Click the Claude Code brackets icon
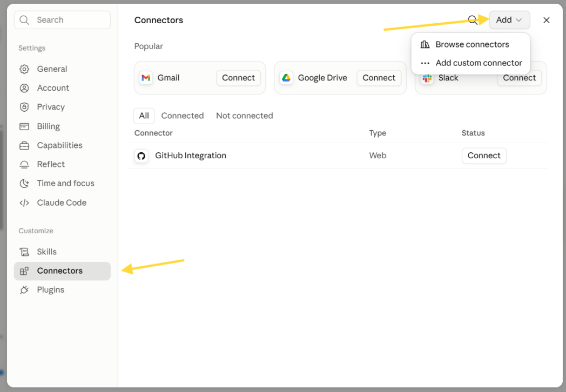566x392 pixels. (24, 203)
